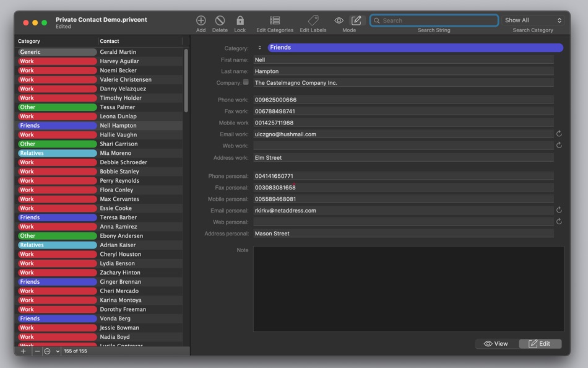Click the Delete toolbar icon
The width and height of the screenshot is (588, 368).
pyautogui.click(x=220, y=20)
